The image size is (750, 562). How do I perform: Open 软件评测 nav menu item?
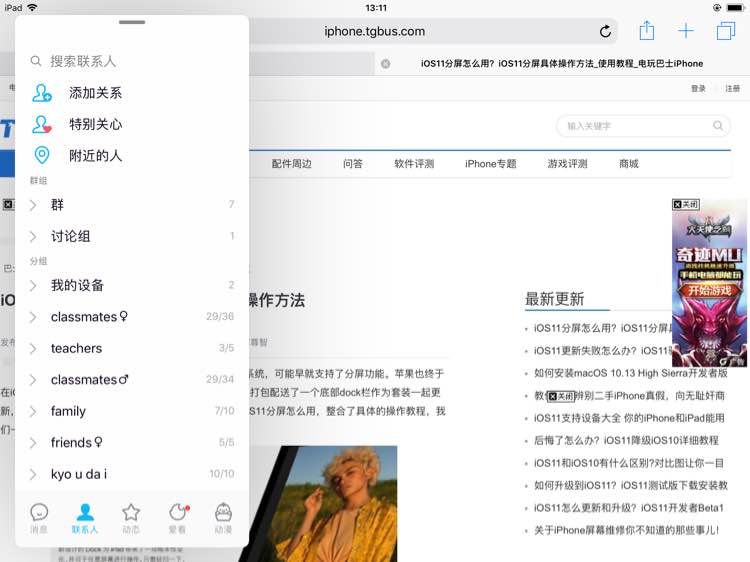point(414,164)
